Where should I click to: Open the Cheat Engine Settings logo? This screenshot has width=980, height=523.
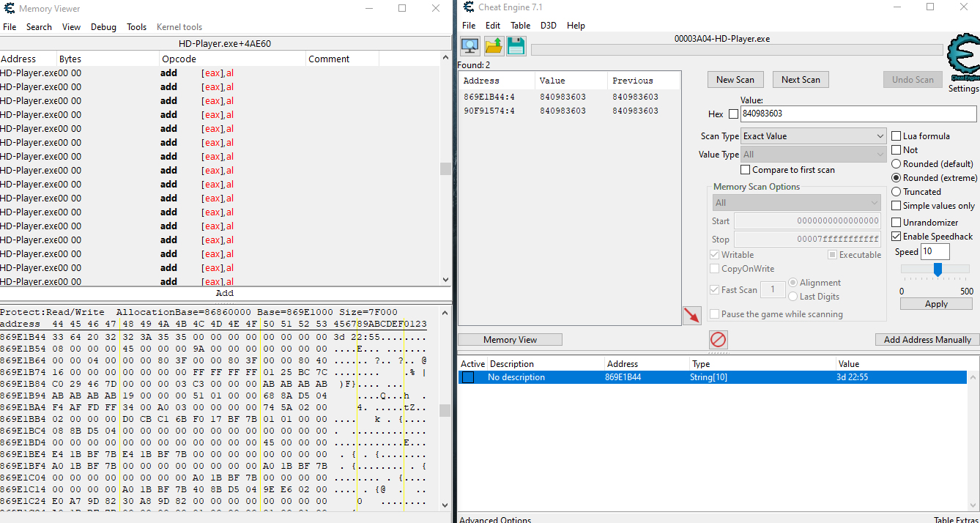(963, 62)
